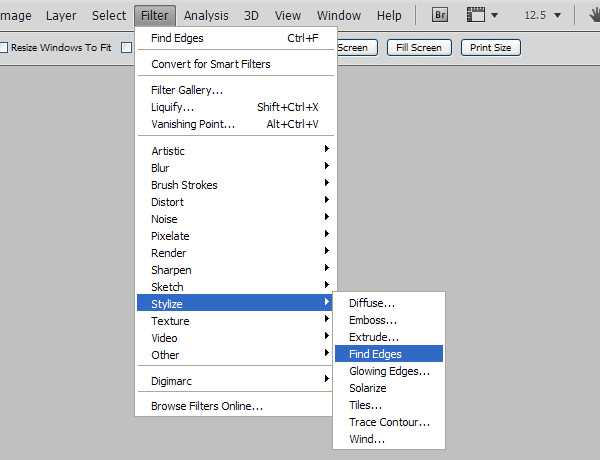600x460 pixels.
Task: Launch Adobe Bridge via Br icon
Action: coord(440,15)
